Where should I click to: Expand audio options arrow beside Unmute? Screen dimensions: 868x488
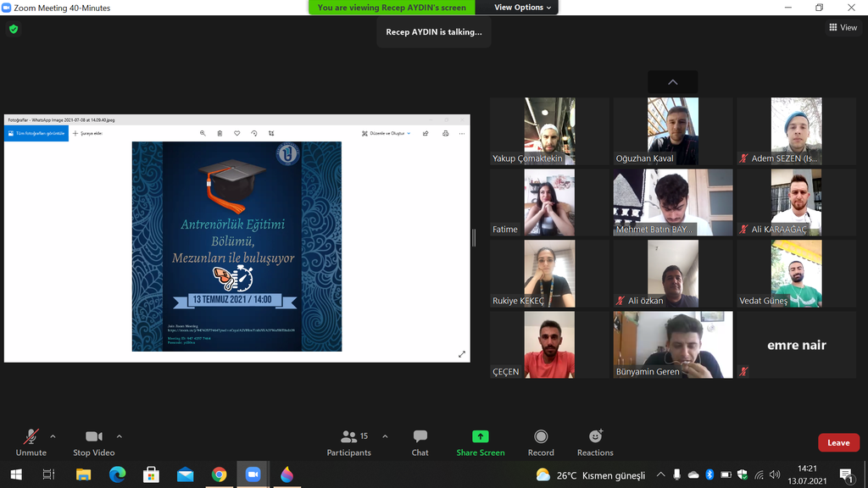pos(53,436)
